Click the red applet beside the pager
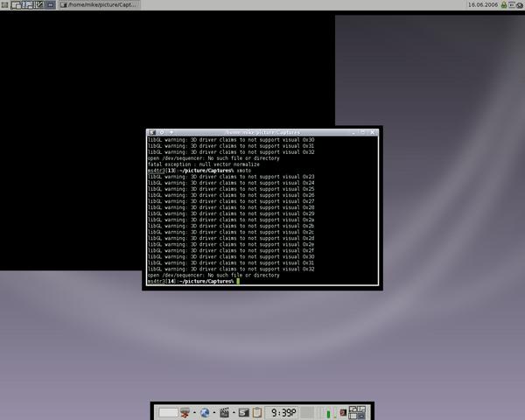Screen dimensions: 525x420 [x=340, y=412]
